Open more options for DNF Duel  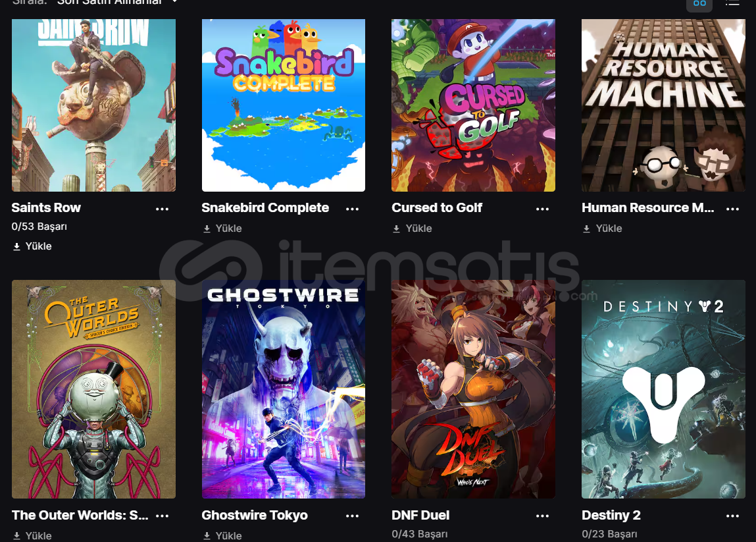[x=542, y=516]
